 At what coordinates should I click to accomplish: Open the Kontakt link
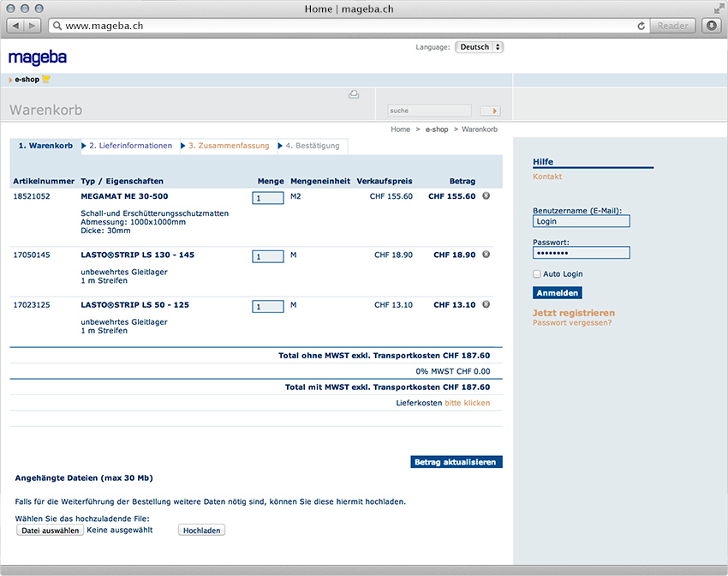point(547,177)
